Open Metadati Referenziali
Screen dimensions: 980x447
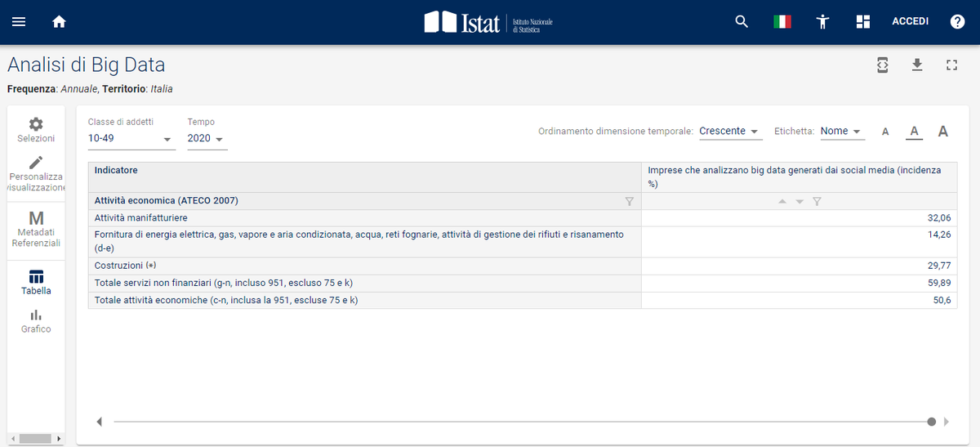point(36,230)
